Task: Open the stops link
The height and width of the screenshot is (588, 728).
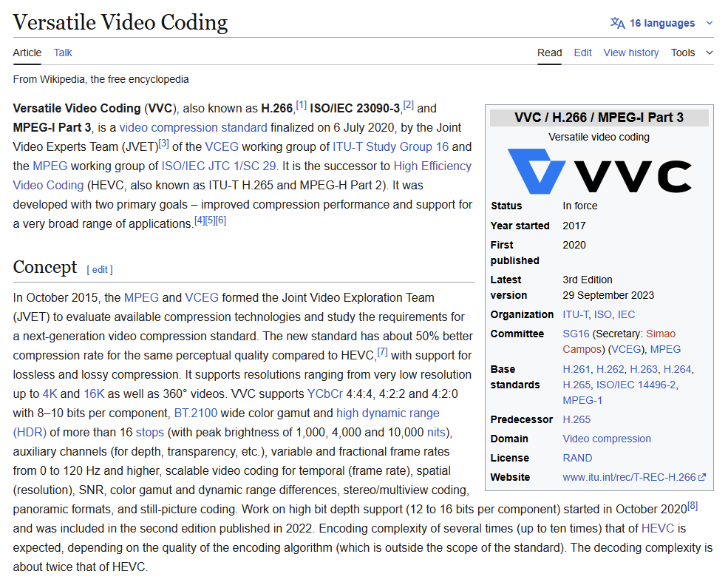Action: click(x=149, y=433)
